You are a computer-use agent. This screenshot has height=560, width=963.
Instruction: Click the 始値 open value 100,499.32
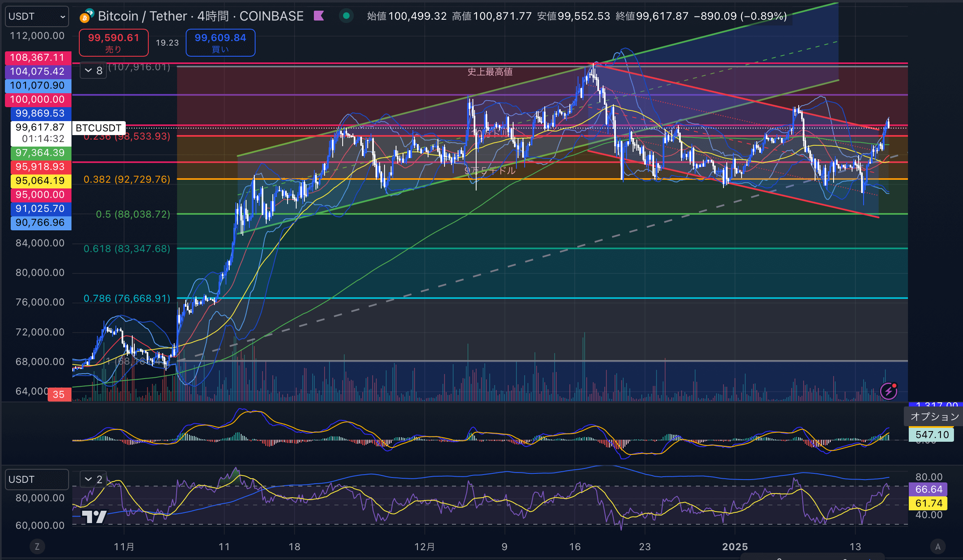pyautogui.click(x=417, y=16)
